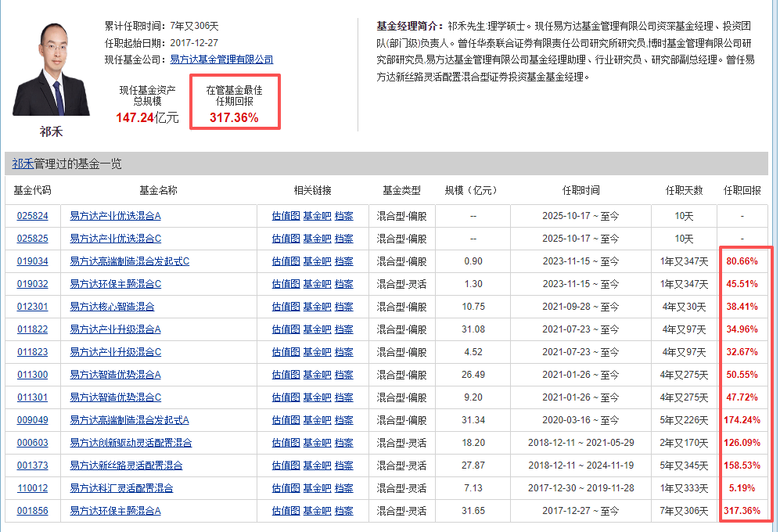Open fund code 001856
780x532 pixels.
[33, 511]
